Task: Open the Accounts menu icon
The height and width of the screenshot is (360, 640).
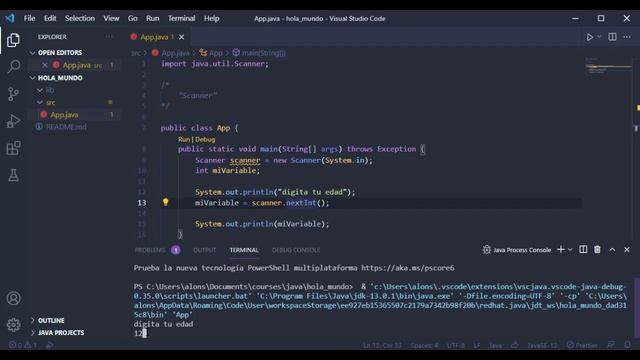Action: pos(13,298)
